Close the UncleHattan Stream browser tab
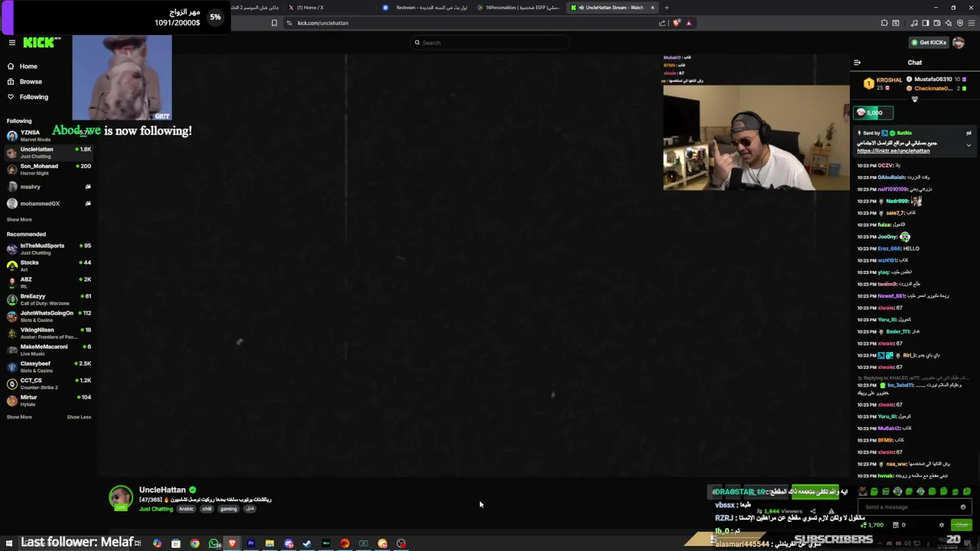 (x=652, y=8)
